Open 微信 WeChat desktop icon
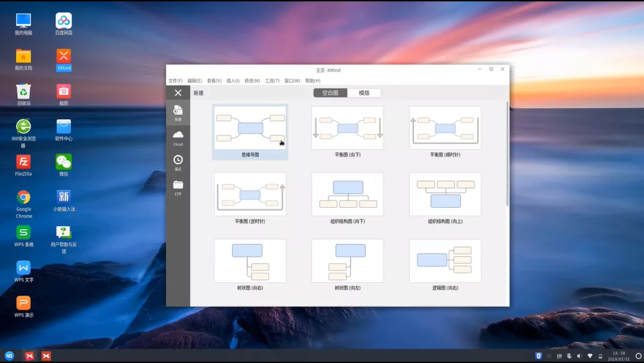This screenshot has height=363, width=644. point(64,165)
